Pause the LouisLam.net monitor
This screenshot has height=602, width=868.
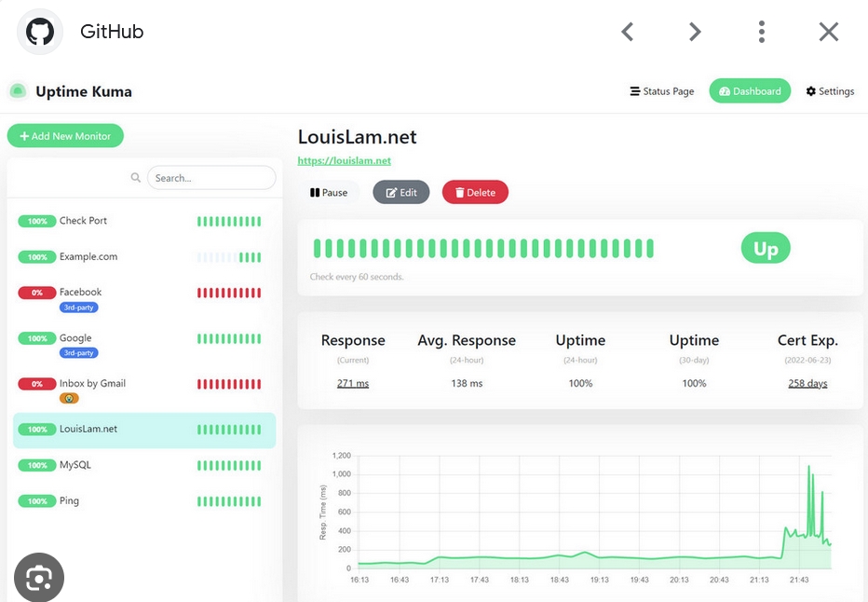[329, 193]
